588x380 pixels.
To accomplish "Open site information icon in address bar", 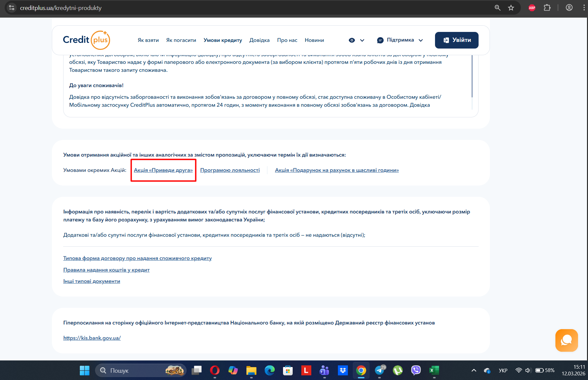I will pyautogui.click(x=12, y=8).
